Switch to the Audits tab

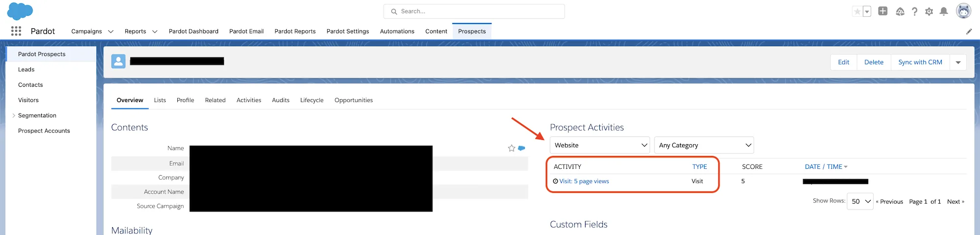(x=281, y=100)
